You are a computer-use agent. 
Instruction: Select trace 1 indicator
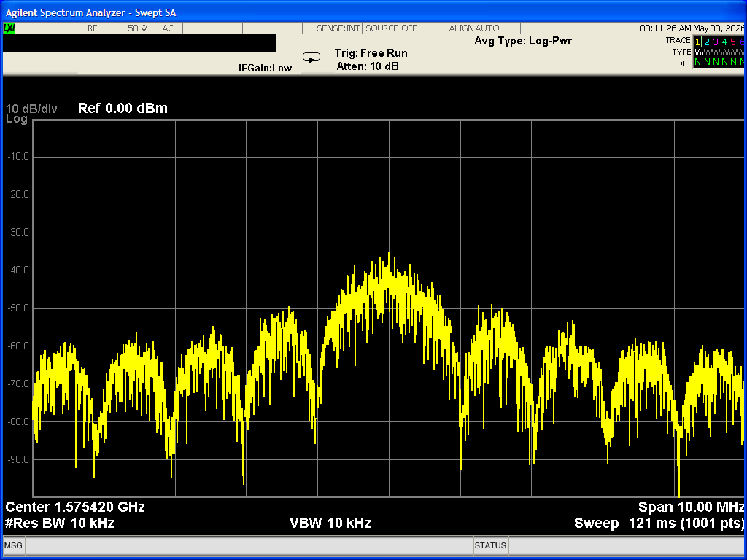point(697,42)
